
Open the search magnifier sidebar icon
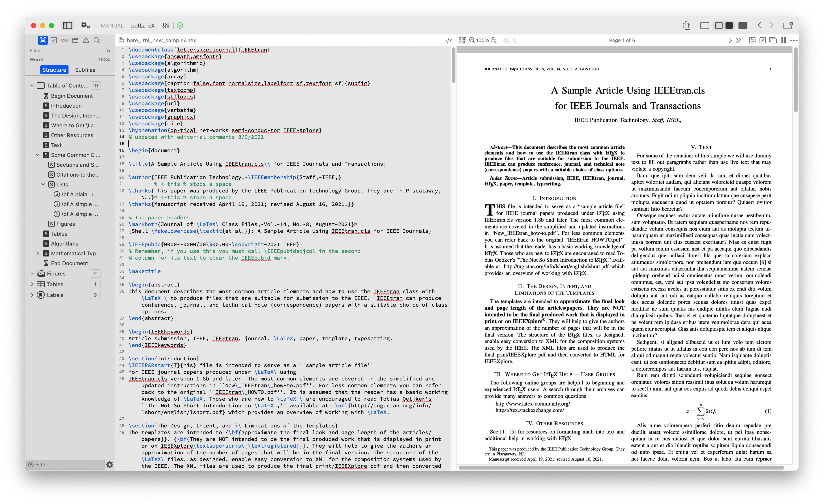coord(97,40)
